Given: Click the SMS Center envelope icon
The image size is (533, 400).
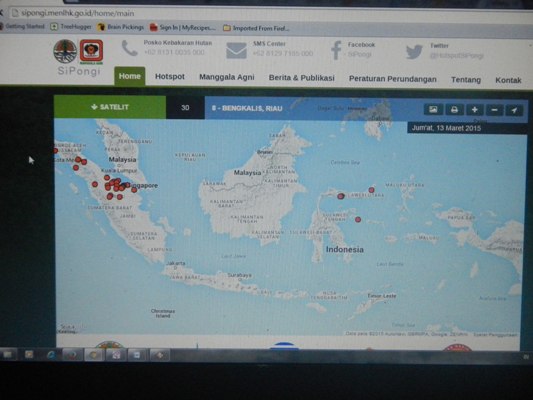Looking at the screenshot, I should click(x=236, y=51).
